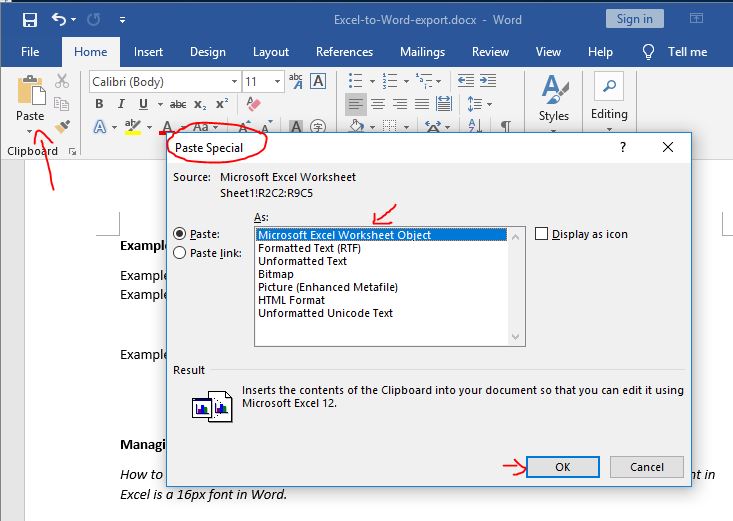Click the Paste clipboard icon
Image resolution: width=733 pixels, height=521 pixels.
pyautogui.click(x=31, y=90)
